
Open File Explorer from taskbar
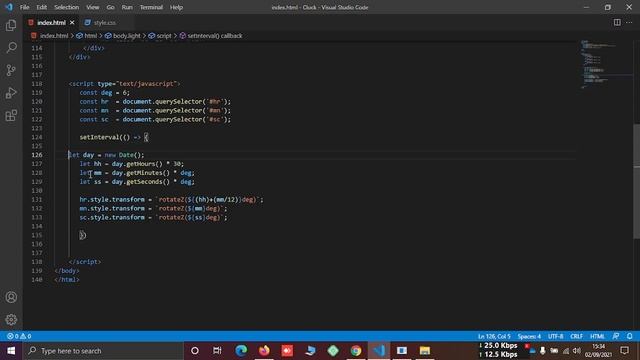pyautogui.click(x=424, y=351)
